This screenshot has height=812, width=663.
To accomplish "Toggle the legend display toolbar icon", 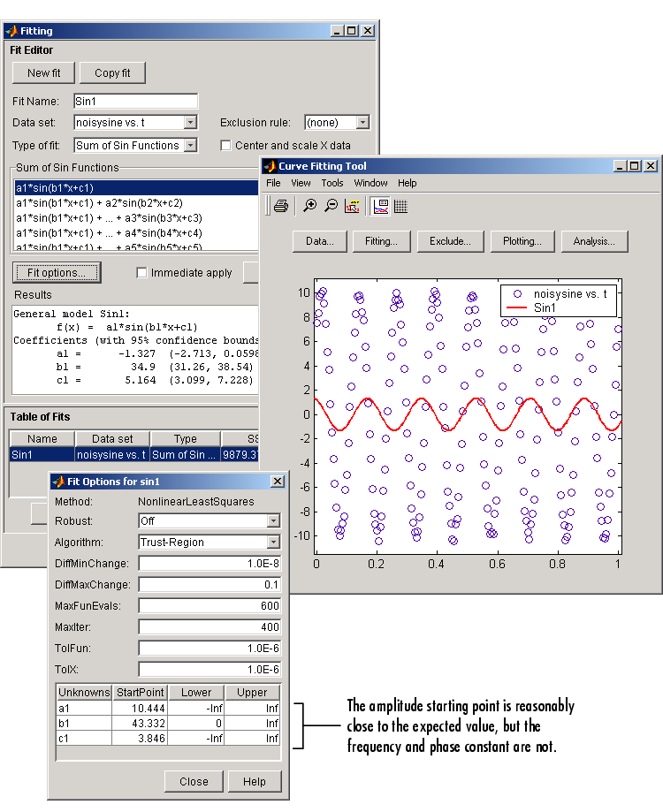I will tap(381, 206).
